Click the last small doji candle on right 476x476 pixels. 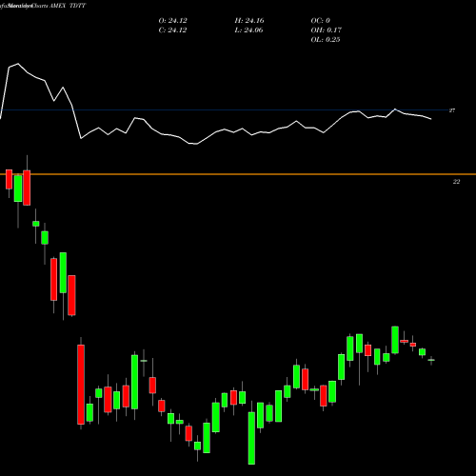pos(431,360)
